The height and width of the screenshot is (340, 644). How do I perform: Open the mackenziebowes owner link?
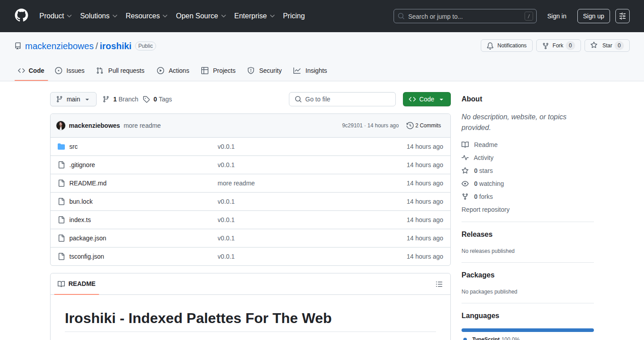(x=59, y=46)
